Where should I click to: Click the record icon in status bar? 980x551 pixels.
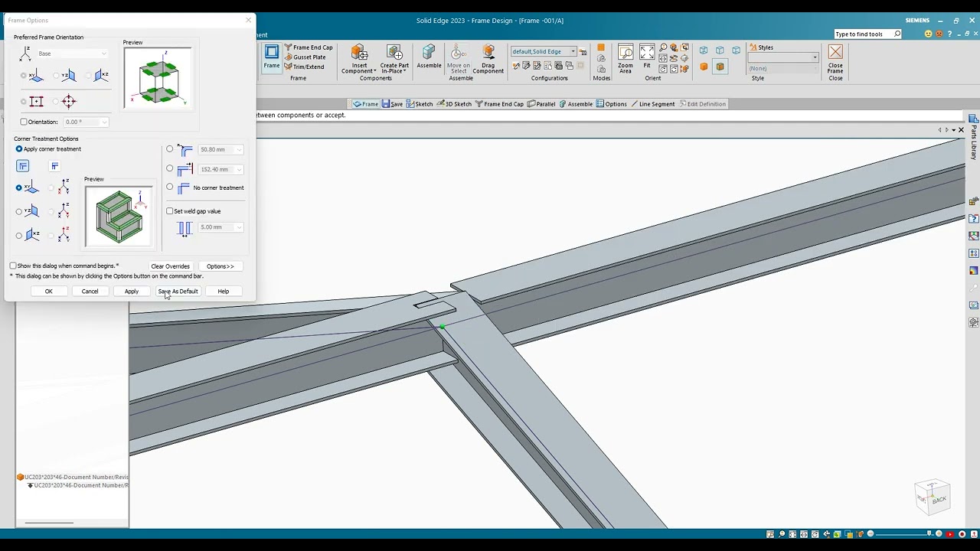pos(962,533)
